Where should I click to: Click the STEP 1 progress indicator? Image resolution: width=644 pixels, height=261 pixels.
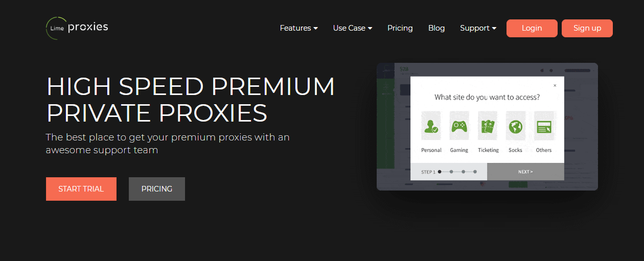coord(449,172)
